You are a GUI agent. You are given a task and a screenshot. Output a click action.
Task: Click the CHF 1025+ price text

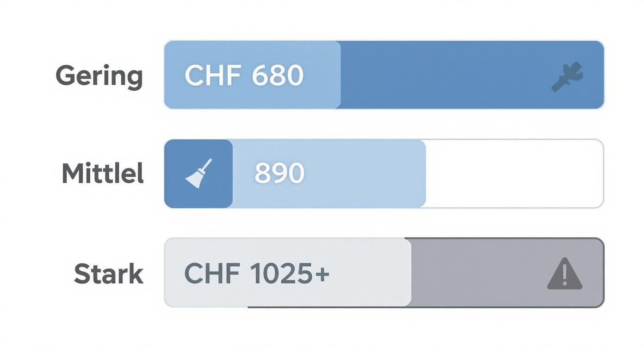pyautogui.click(x=257, y=273)
